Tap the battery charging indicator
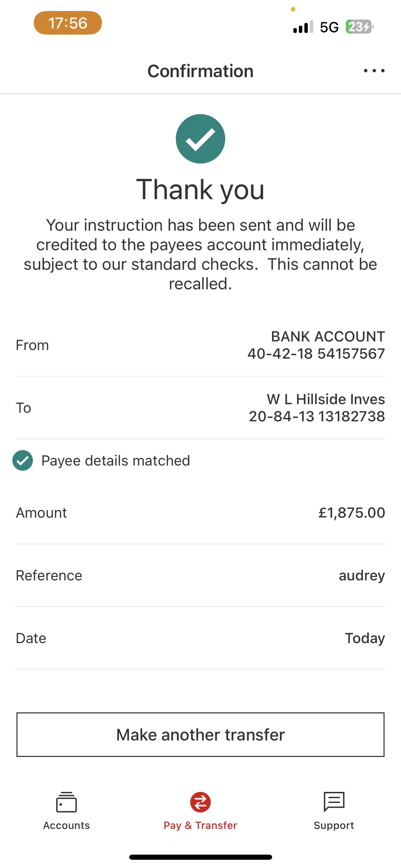This screenshot has height=868, width=401. coord(359,27)
